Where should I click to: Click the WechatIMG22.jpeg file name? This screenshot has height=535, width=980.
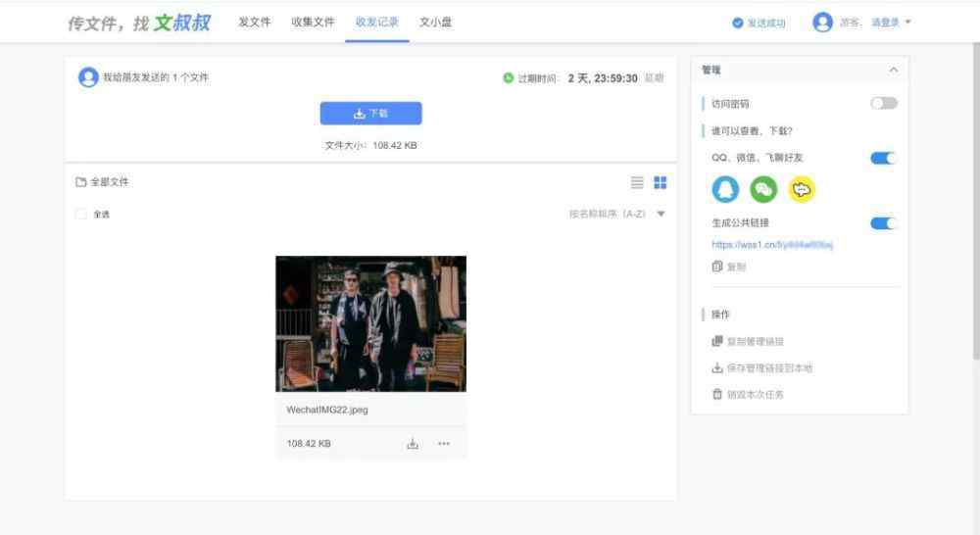[x=327, y=410]
